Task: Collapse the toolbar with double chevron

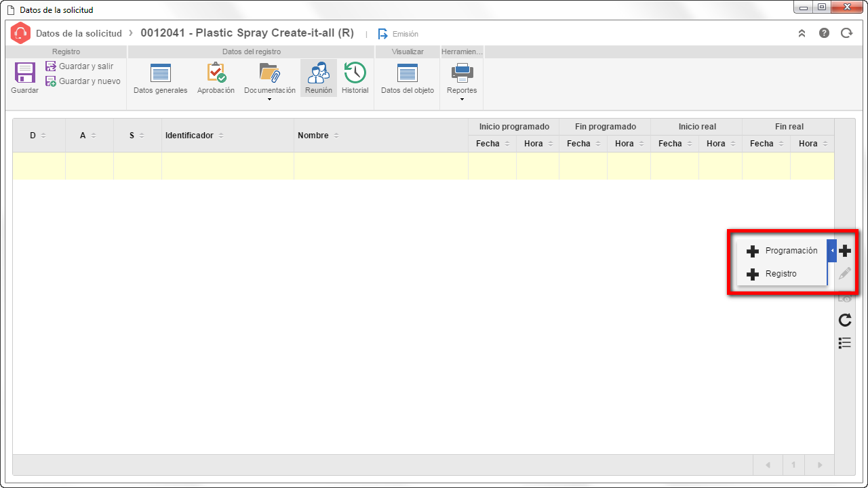Action: (802, 33)
